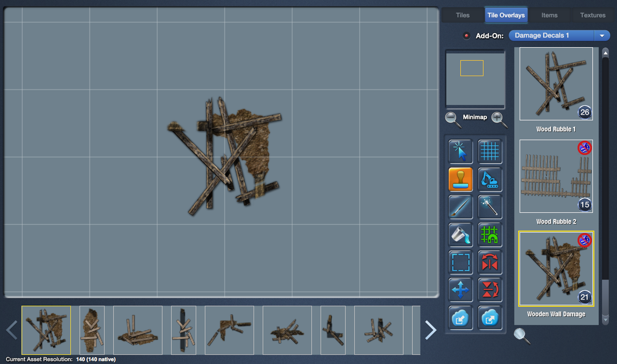
Task: Toggle random dice icon on Wood Rubble 2
Action: coord(584,148)
